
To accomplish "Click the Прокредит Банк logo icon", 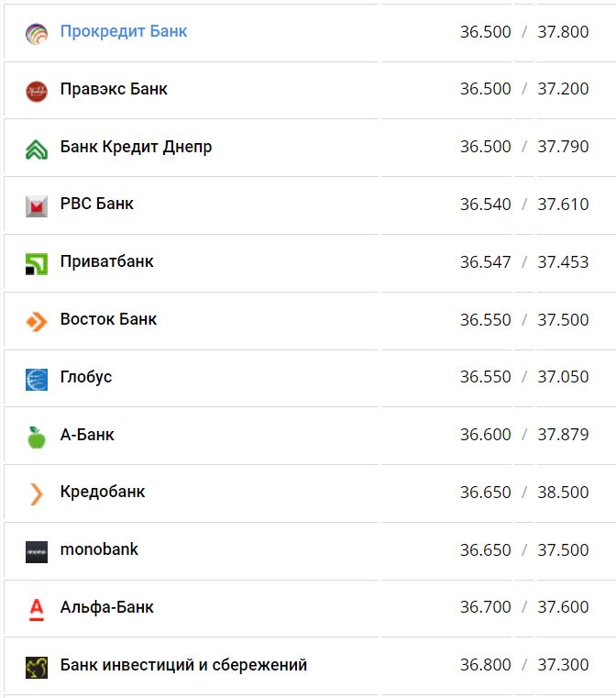I will pyautogui.click(x=37, y=34).
